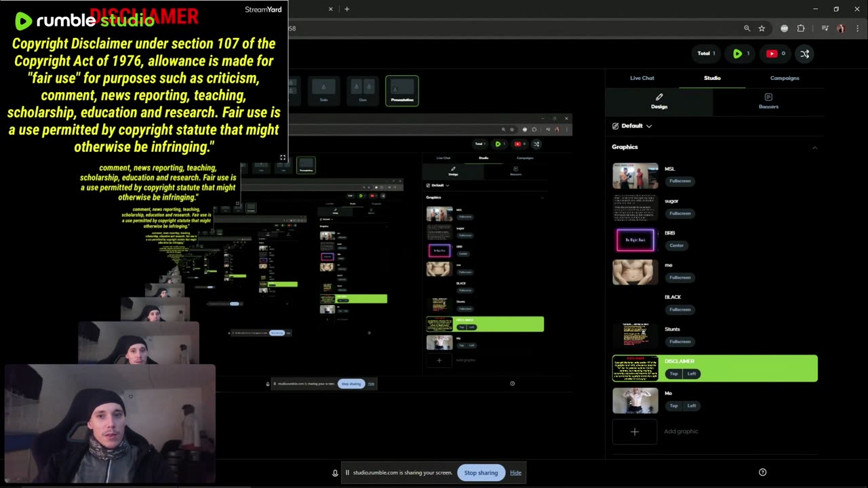This screenshot has width=868, height=488.
Task: Open BRB Center position dropdown
Action: click(676, 245)
